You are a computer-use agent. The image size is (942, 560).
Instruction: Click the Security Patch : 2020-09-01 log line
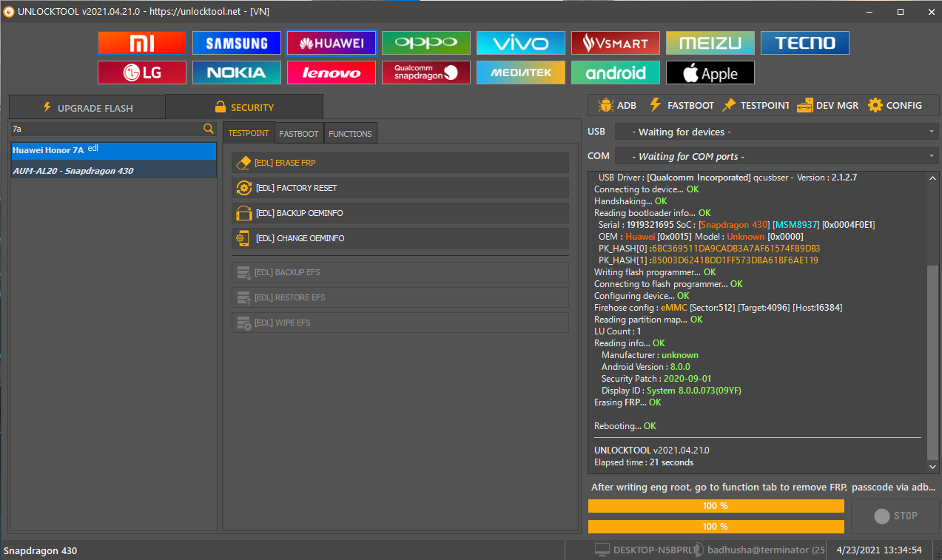656,379
